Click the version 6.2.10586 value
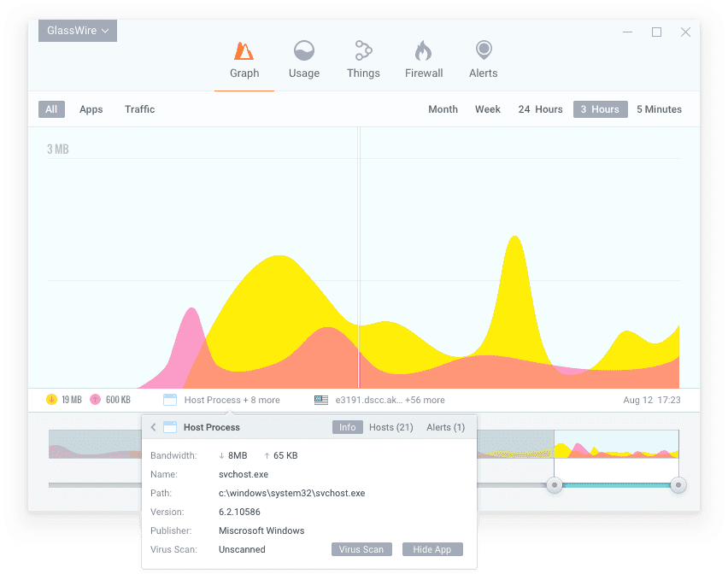 pos(239,513)
